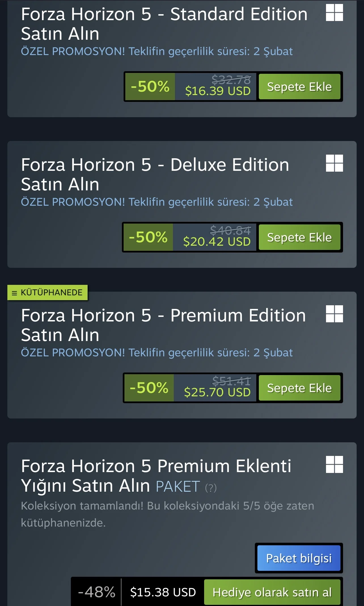Click the $16.39 USD discounted price
The width and height of the screenshot is (364, 606).
pos(218,91)
